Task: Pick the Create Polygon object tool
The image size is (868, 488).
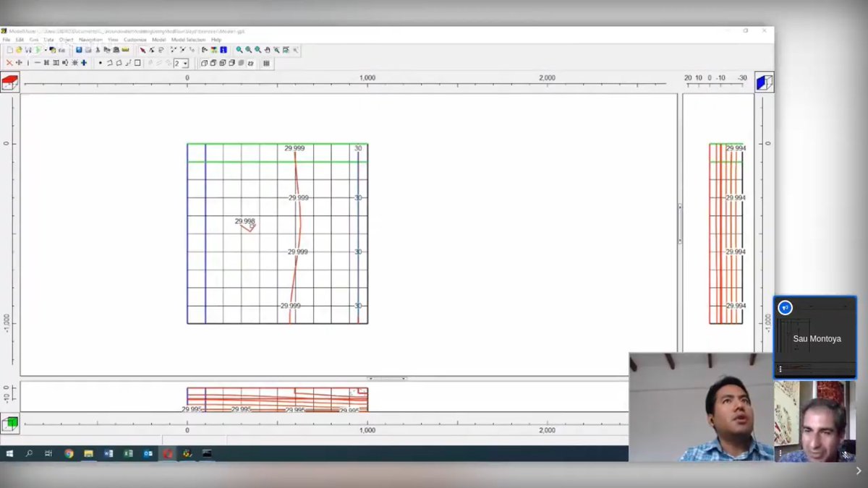Action: [118, 63]
